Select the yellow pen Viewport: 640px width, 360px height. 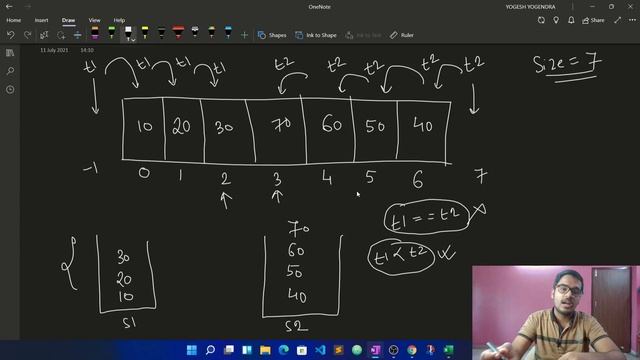[x=145, y=33]
